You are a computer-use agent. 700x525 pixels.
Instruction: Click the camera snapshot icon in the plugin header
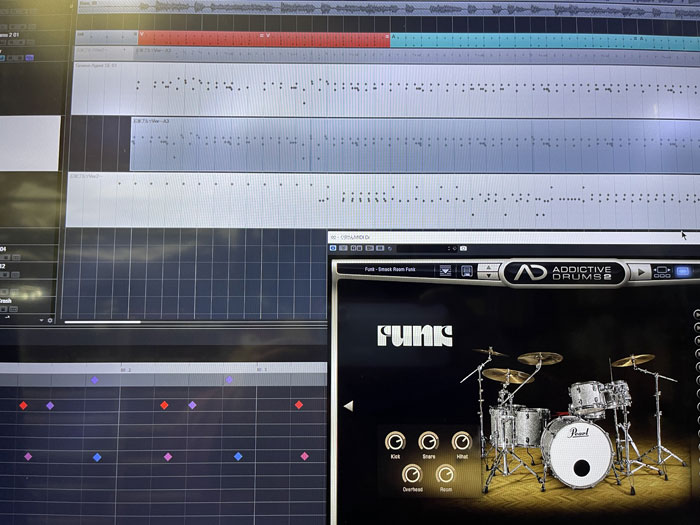[x=463, y=248]
